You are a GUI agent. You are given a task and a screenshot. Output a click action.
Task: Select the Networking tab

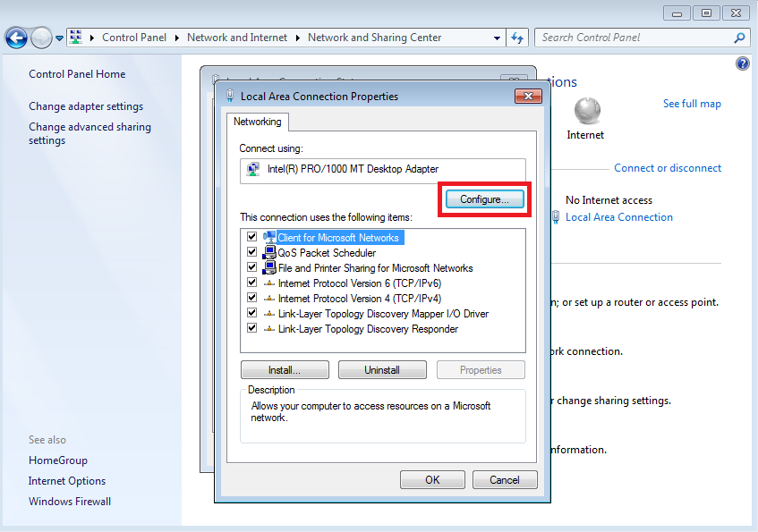[258, 122]
